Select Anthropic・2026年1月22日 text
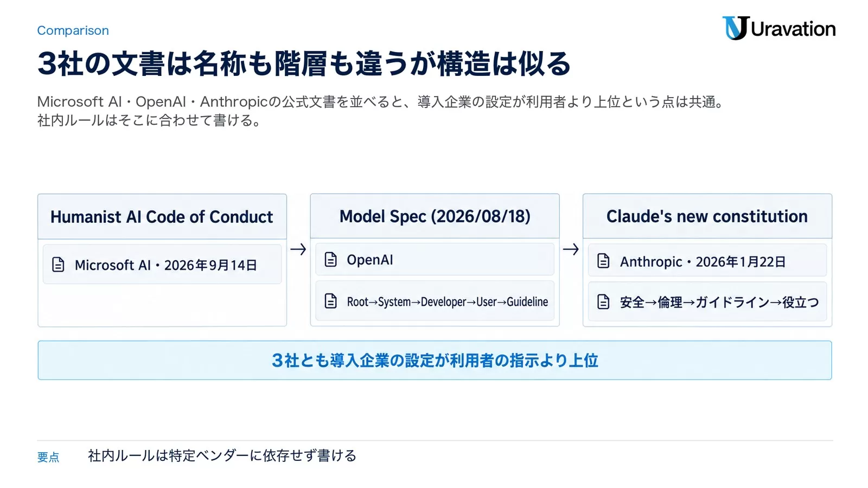This screenshot has width=868, height=488. coord(703,262)
